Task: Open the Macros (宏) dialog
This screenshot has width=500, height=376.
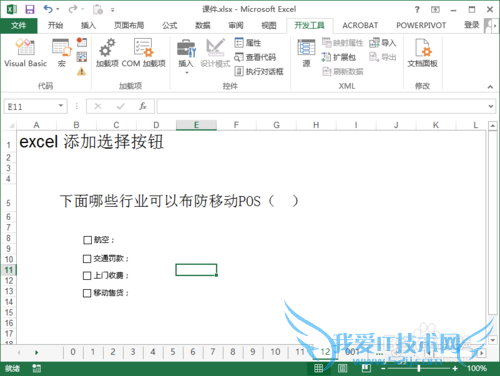Action: pyautogui.click(x=62, y=53)
